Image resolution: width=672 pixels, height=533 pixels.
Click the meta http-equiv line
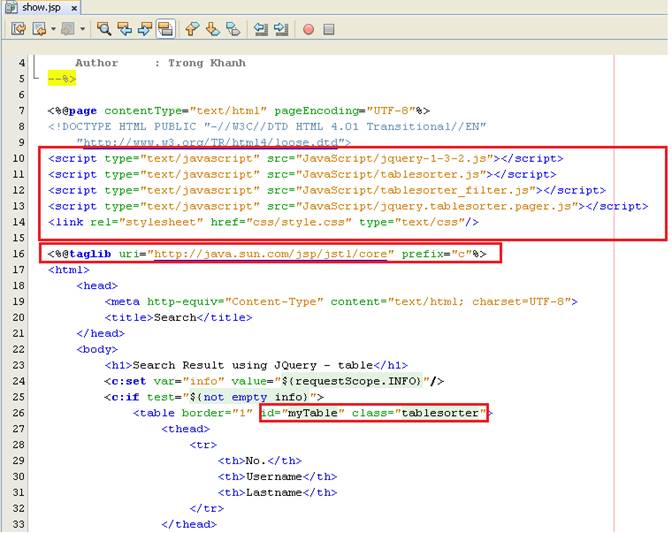(341, 301)
